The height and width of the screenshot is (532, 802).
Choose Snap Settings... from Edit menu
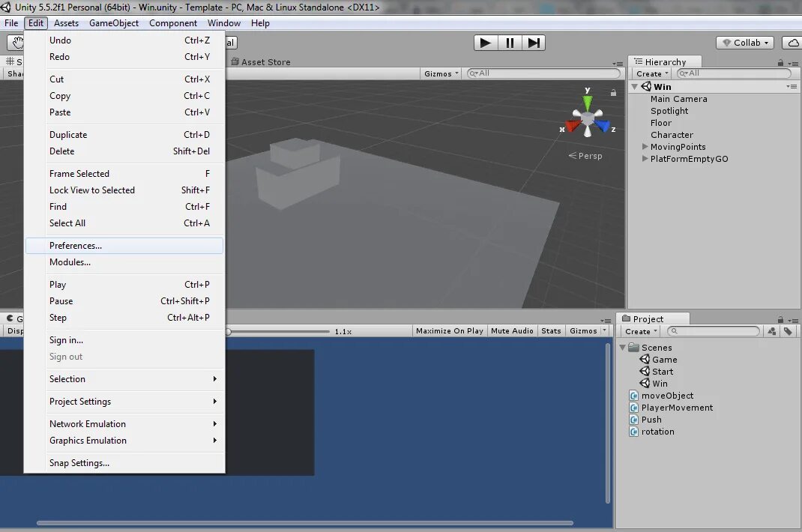124,463
